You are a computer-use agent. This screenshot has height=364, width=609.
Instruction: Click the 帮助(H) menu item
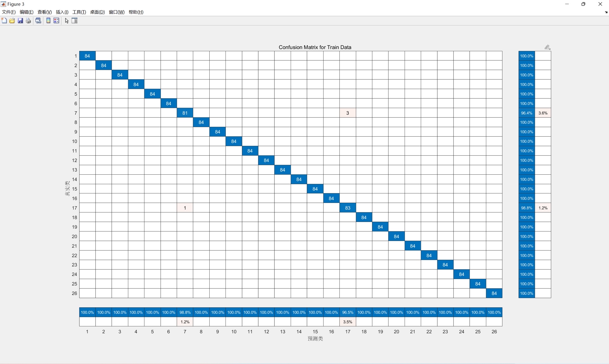point(136,12)
